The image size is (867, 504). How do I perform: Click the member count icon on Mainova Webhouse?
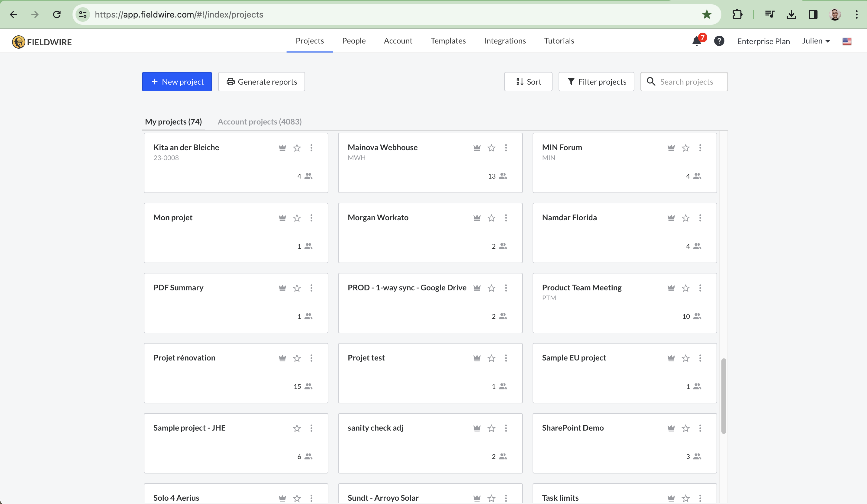503,176
